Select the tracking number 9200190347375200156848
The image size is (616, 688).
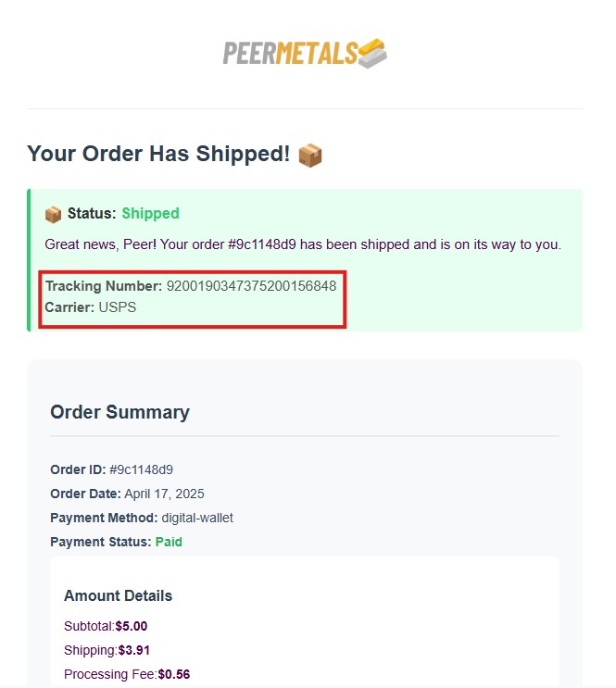pos(252,286)
